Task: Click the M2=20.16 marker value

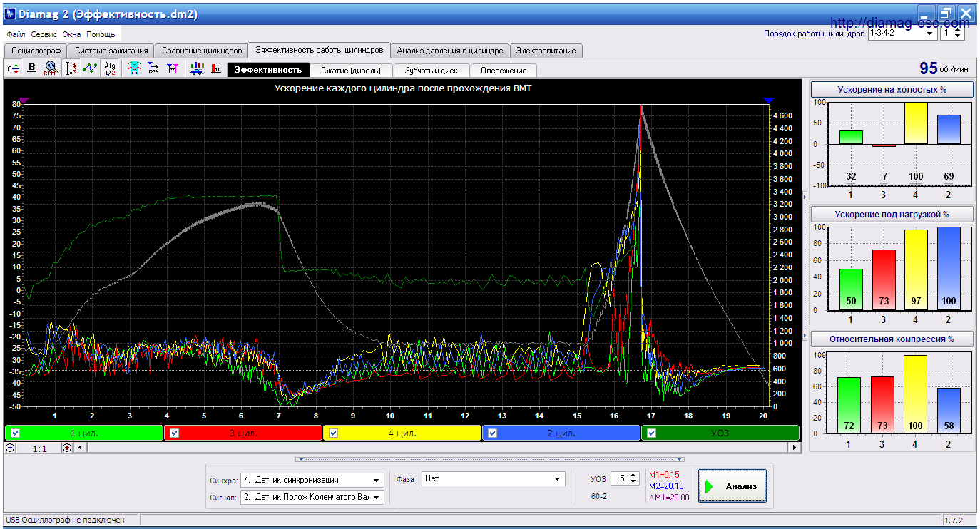Action: click(666, 486)
